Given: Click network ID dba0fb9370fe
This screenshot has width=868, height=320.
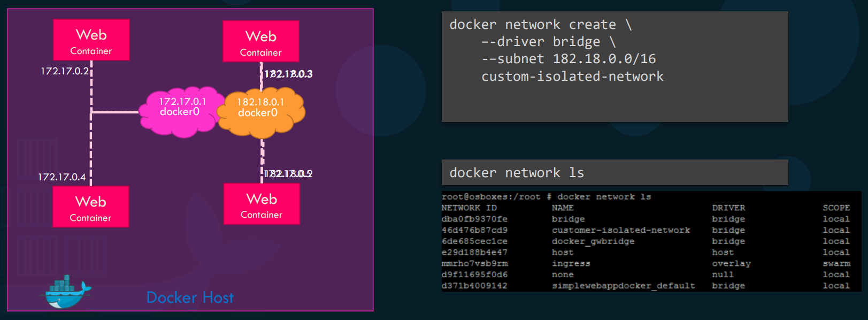Looking at the screenshot, I should [x=474, y=219].
